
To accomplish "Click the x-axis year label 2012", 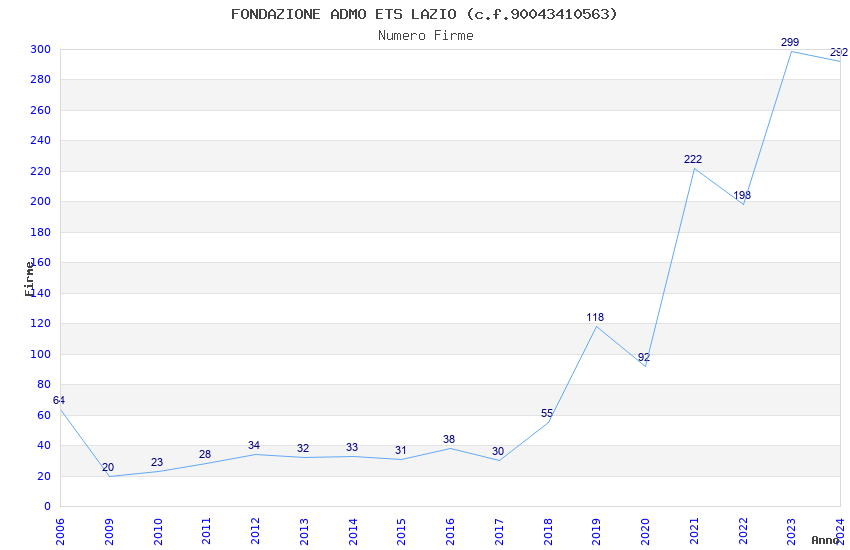I will pyautogui.click(x=255, y=531).
